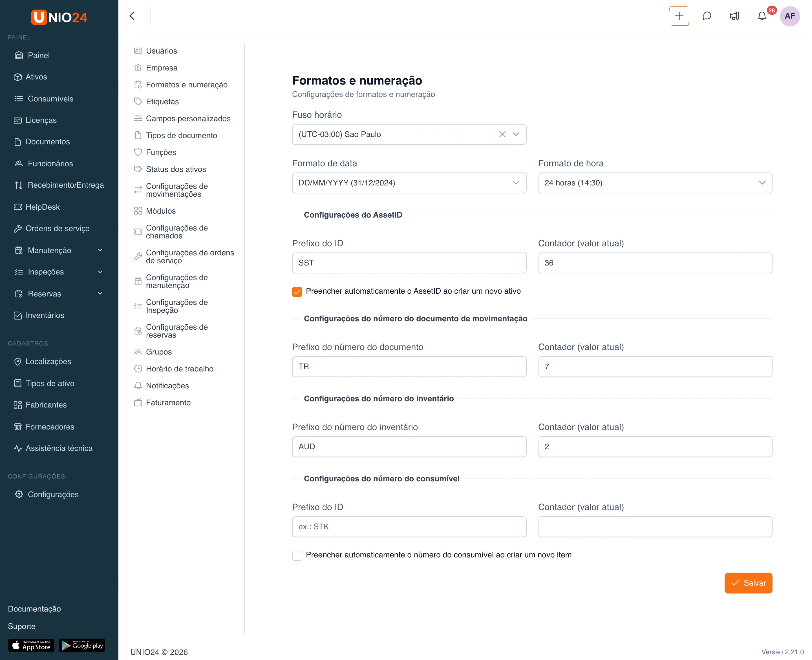Open Google Play download badge
This screenshot has height=660, width=812.
coord(82,645)
